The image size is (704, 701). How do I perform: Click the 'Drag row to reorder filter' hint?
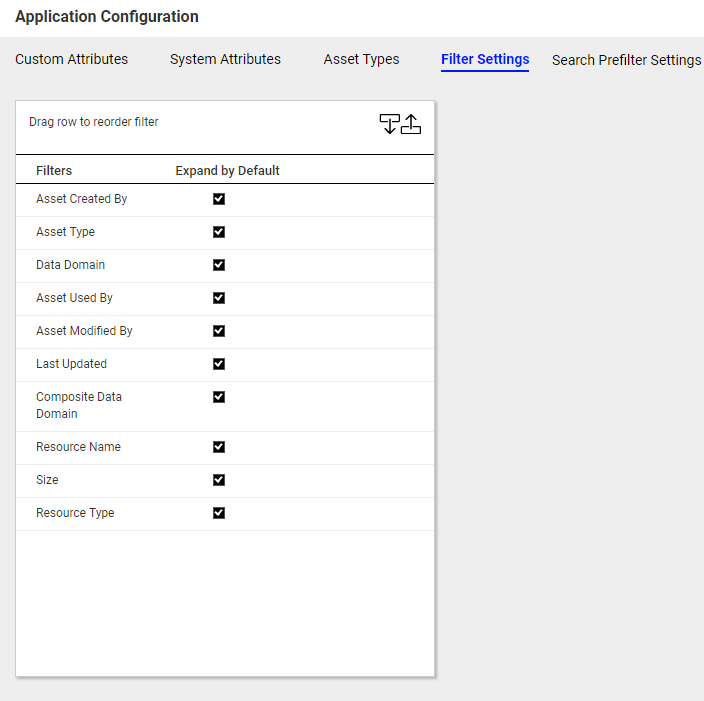pyautogui.click(x=94, y=122)
